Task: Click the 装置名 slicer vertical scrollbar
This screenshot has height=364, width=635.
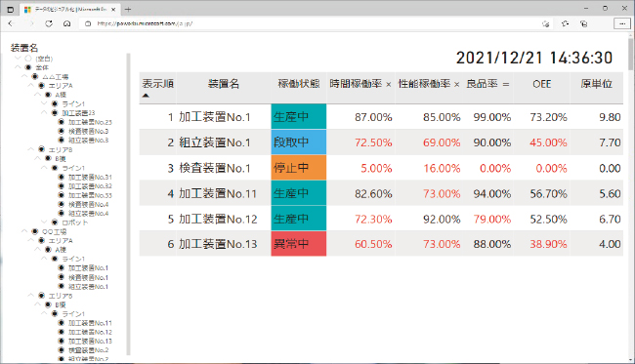Action: (x=129, y=204)
